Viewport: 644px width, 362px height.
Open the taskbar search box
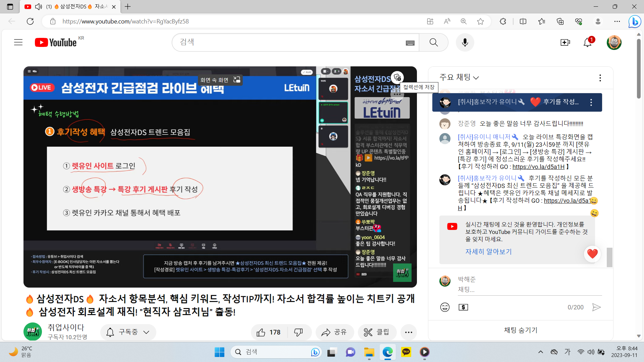click(276, 352)
